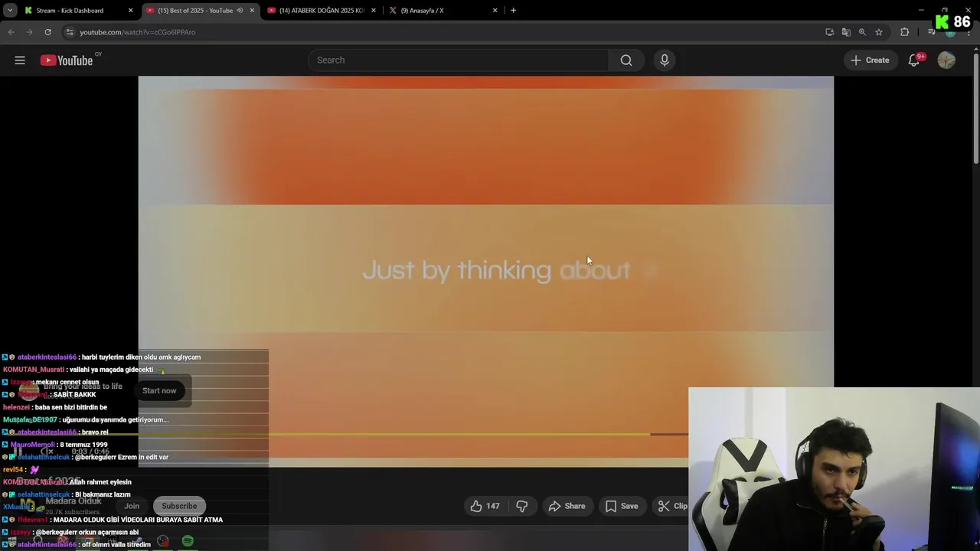Mute the Best of 2025 tab audio
Image resolution: width=980 pixels, height=551 pixels.
click(x=240, y=11)
